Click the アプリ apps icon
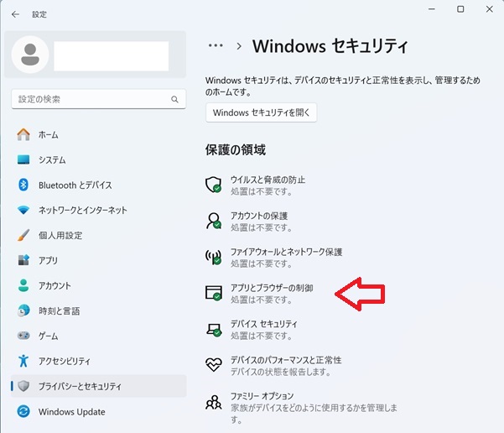Image resolution: width=504 pixels, height=433 pixels. point(23,260)
